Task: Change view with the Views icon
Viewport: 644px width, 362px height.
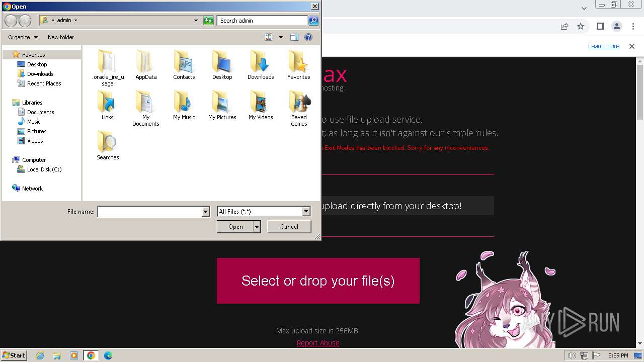Action: pyautogui.click(x=269, y=37)
